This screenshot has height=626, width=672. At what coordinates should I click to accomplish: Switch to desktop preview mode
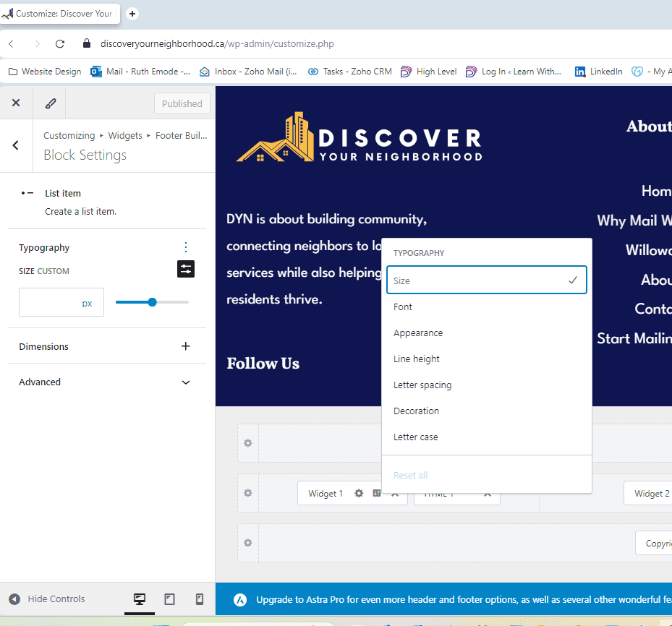pos(140,599)
